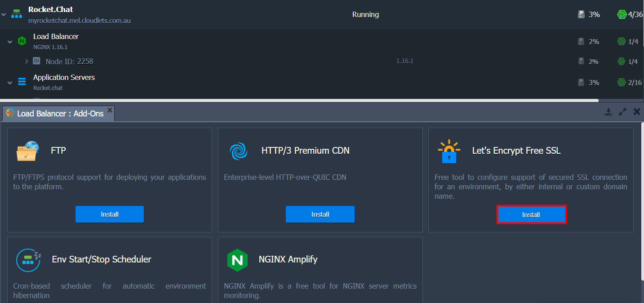The width and height of the screenshot is (644, 303).
Task: Collapse the Load Balancer layer
Action: (10, 42)
